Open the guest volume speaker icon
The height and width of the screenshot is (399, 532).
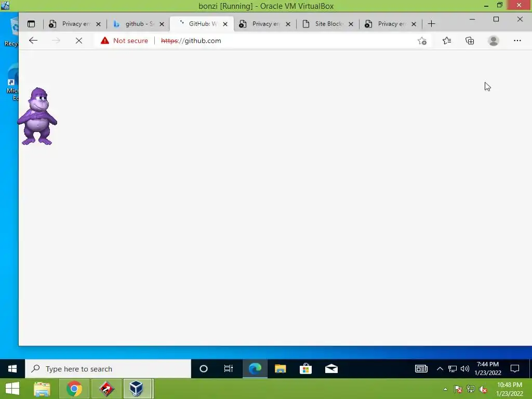pos(465,369)
